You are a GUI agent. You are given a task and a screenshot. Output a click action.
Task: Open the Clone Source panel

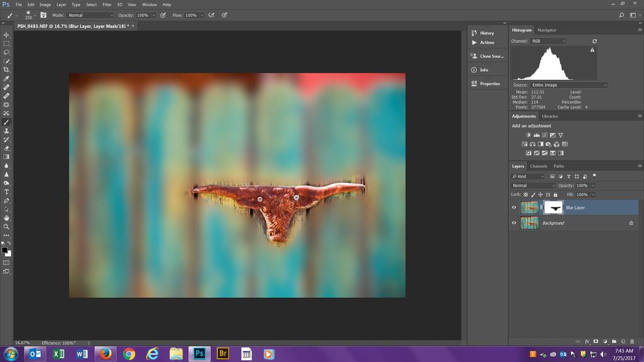point(486,56)
